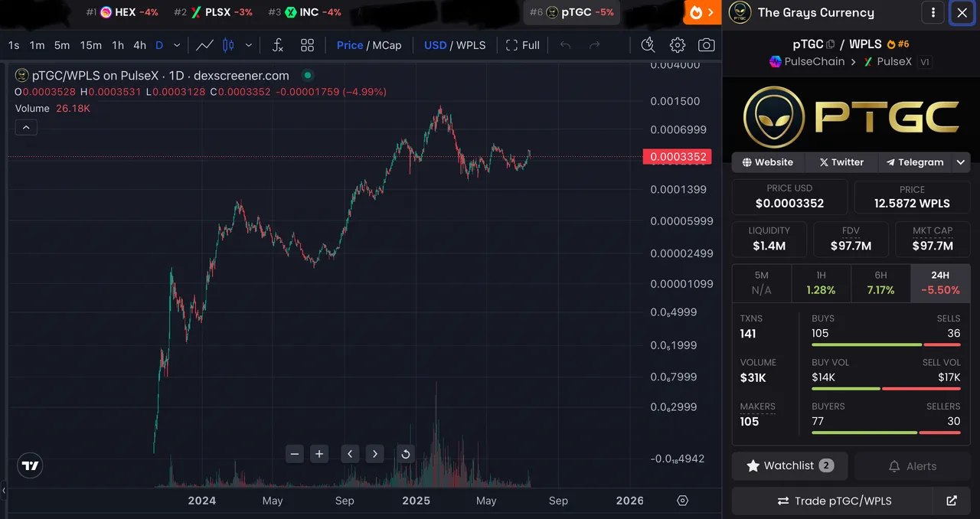Open the token Website link
Viewport: 980px width, 519px height.
pos(768,162)
